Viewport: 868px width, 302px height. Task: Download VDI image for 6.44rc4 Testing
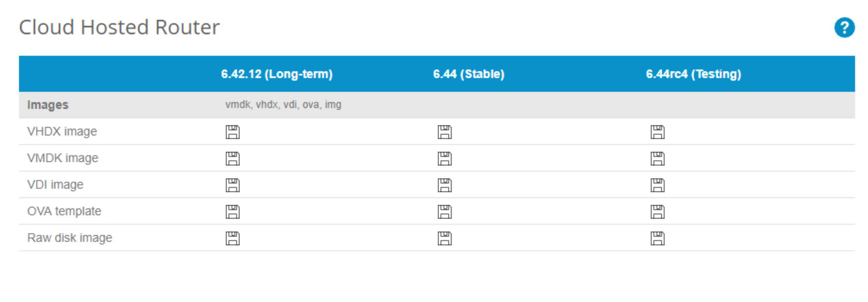(658, 185)
